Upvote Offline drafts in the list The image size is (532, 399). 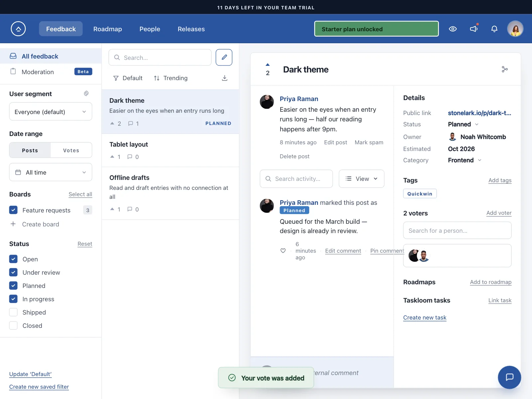(112, 209)
